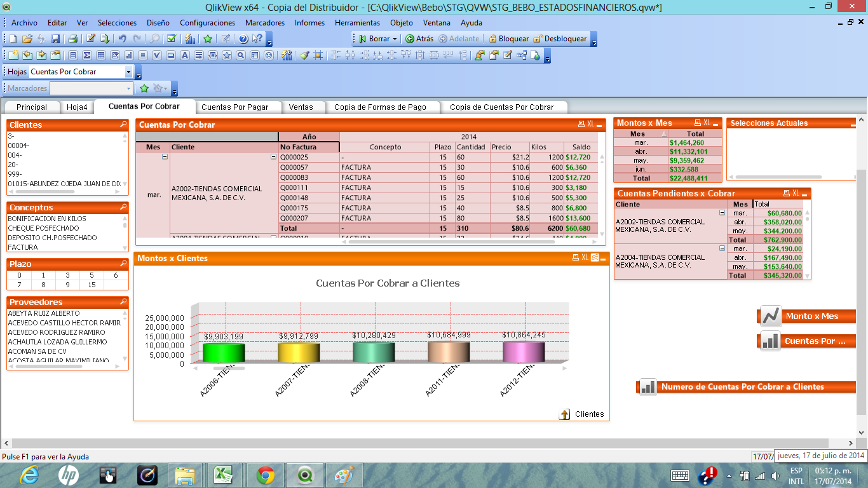Add a bookmark with the green star toolbar icon
This screenshot has width=868, height=488.
pos(208,39)
